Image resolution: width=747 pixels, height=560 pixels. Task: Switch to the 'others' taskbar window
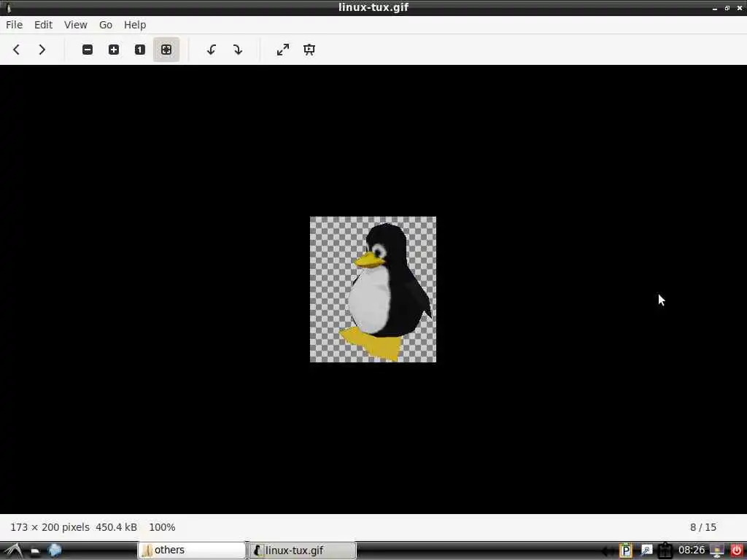(x=192, y=550)
